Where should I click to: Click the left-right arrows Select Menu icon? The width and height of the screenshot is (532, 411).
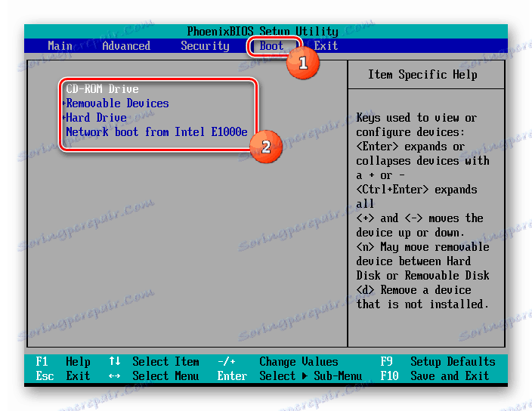(x=115, y=375)
